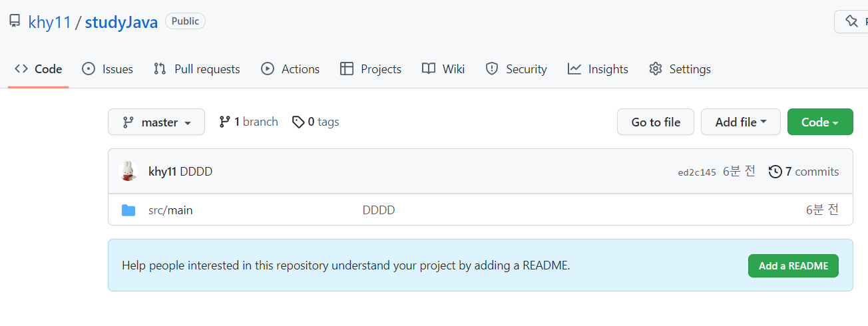The image size is (868, 326).
Task: Click the tag icon beside 0 tags
Action: (298, 122)
